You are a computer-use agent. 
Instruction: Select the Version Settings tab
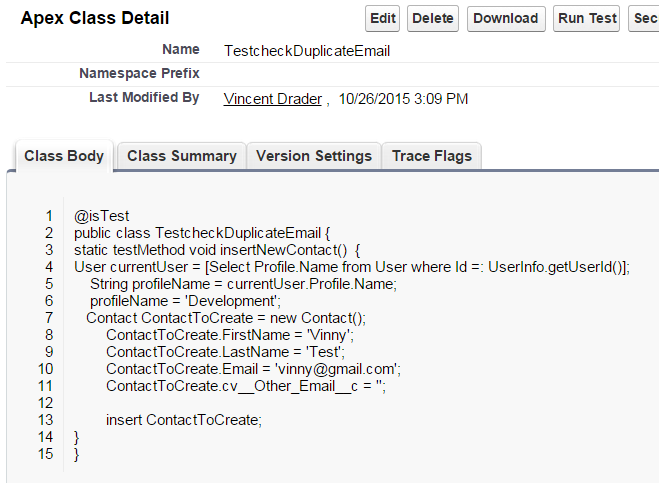point(314,156)
